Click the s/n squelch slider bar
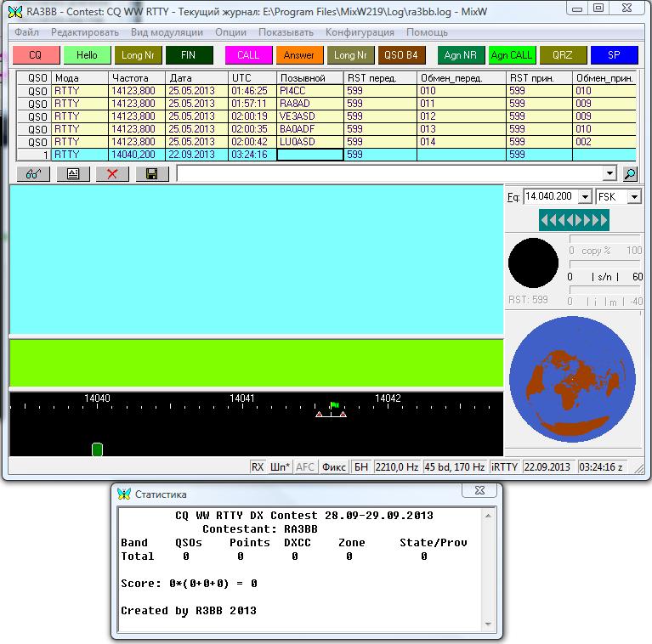652x644 pixels. [605, 265]
